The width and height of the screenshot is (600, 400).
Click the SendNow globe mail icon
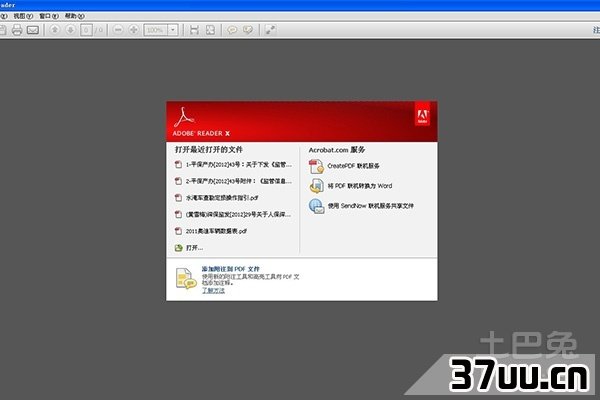click(316, 206)
